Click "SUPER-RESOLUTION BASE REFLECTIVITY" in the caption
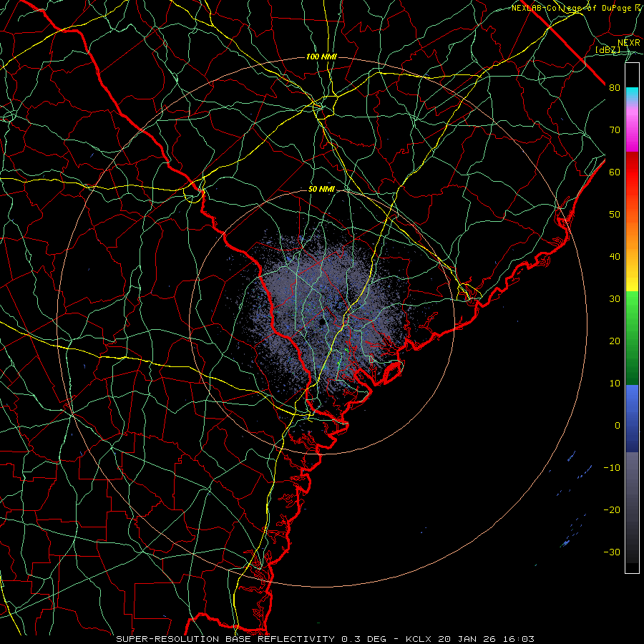This screenshot has width=644, height=644. pos(225,639)
